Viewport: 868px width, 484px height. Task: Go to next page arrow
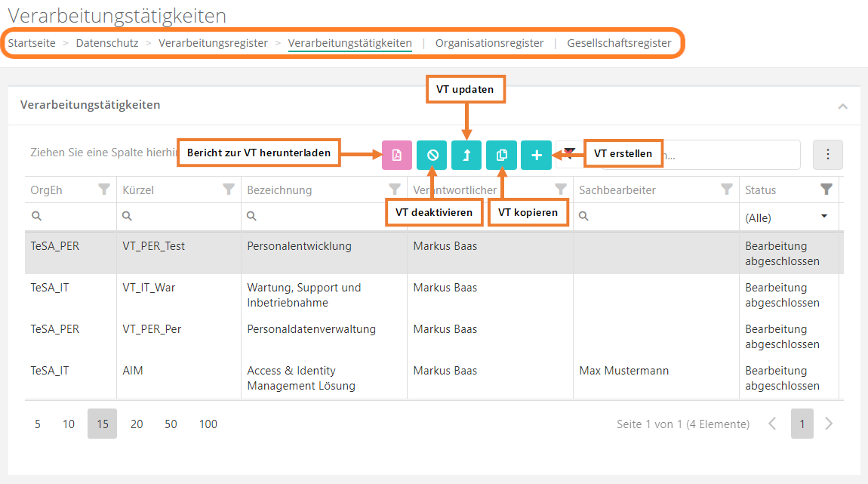[x=829, y=424]
